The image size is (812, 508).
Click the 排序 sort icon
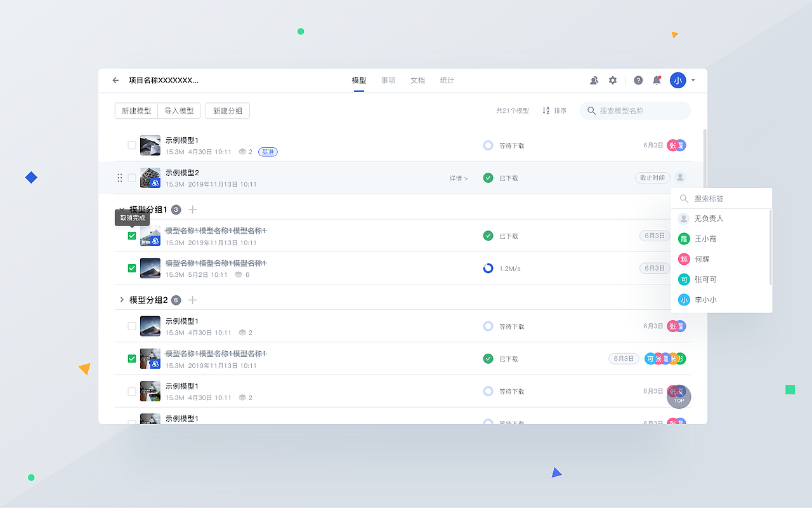[x=546, y=110]
